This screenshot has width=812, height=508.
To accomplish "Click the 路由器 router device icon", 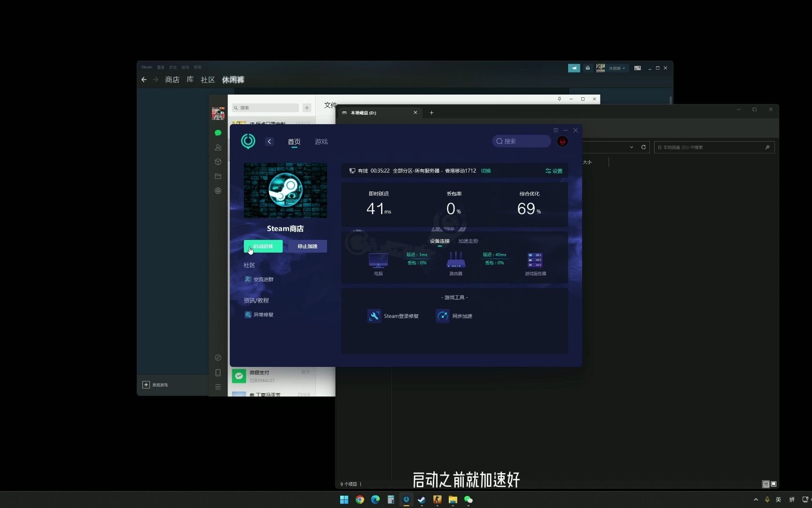I will (x=456, y=260).
